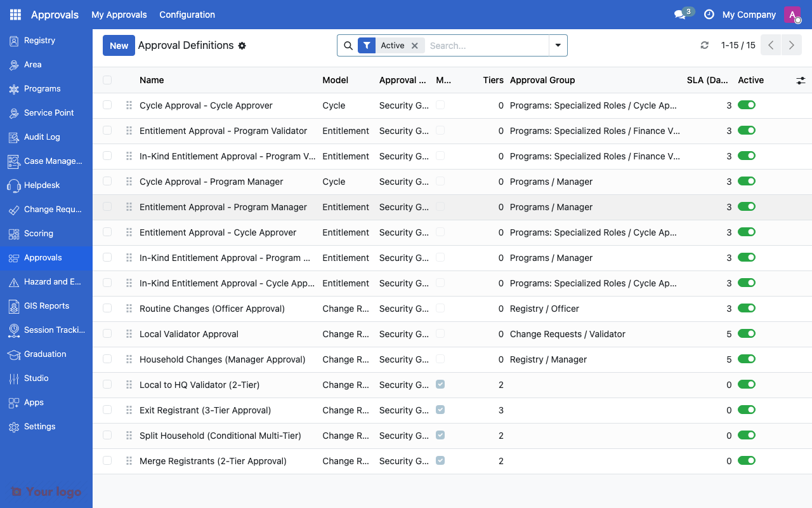Image resolution: width=812 pixels, height=508 pixels.
Task: Click the Active filter funnel icon
Action: [x=367, y=46]
